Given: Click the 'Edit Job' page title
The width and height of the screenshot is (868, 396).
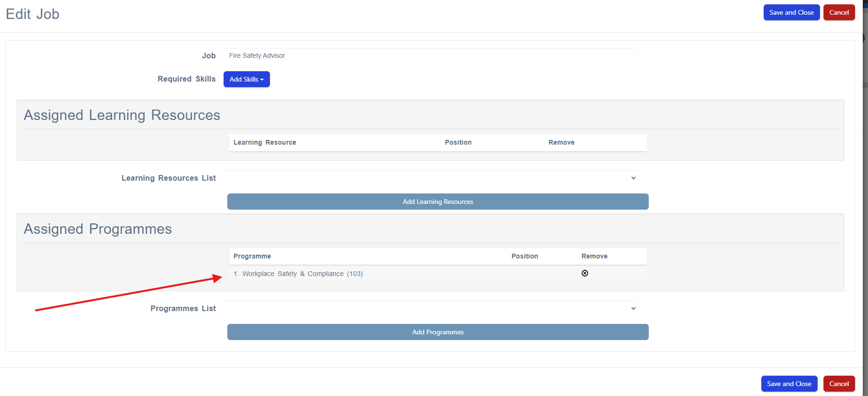Looking at the screenshot, I should [x=33, y=14].
